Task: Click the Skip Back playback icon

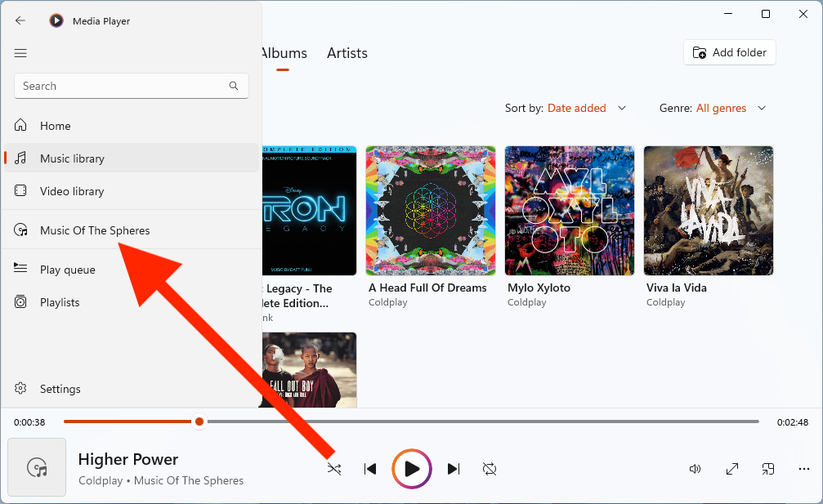Action: [x=369, y=468]
